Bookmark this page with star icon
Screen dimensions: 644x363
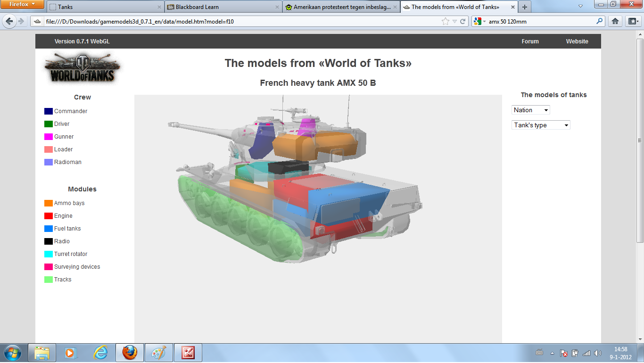point(446,21)
